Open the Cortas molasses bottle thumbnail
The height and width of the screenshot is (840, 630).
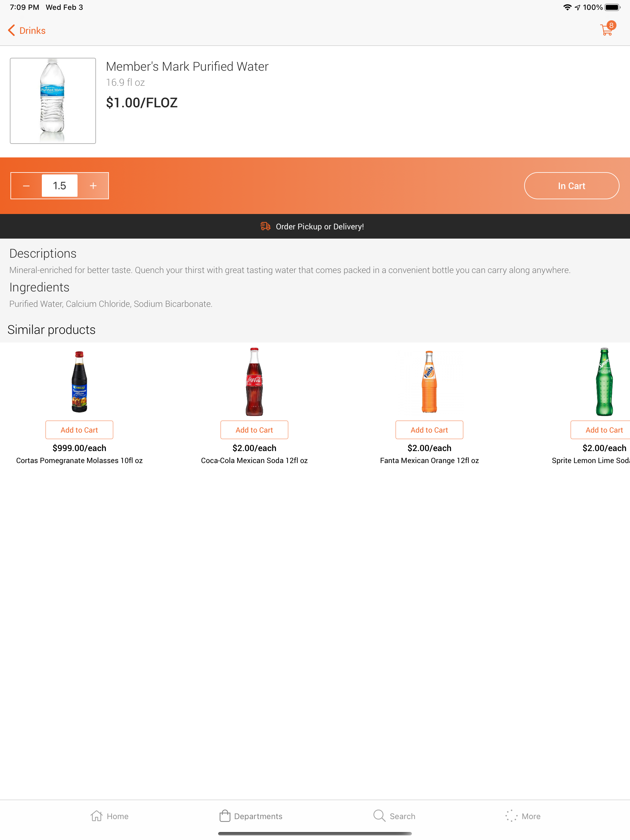79,382
